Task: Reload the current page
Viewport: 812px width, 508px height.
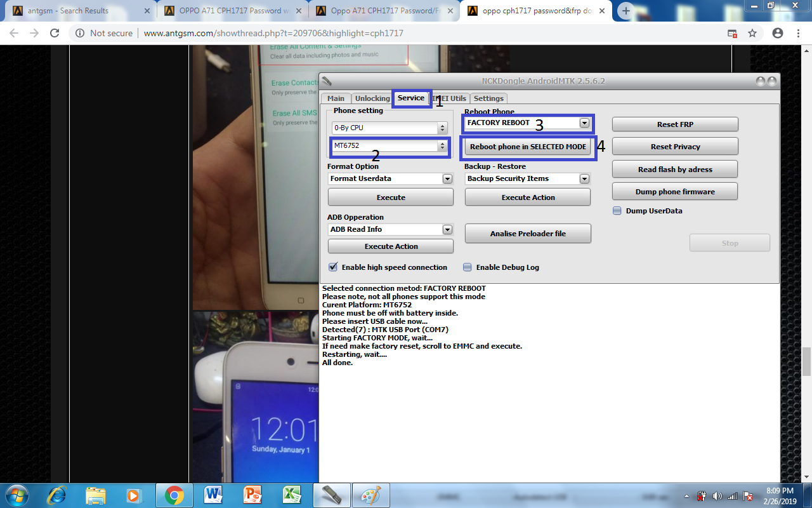Action: tap(55, 33)
